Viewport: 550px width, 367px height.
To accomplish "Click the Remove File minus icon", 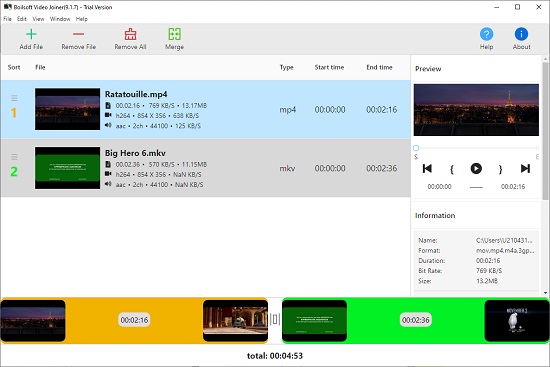I will tap(78, 34).
